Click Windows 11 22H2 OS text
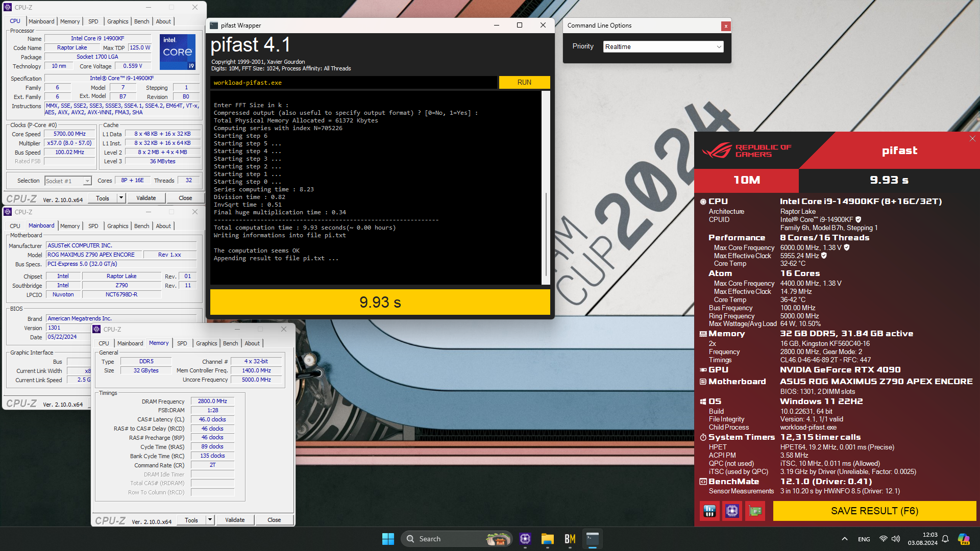This screenshot has height=551, width=980. (821, 402)
